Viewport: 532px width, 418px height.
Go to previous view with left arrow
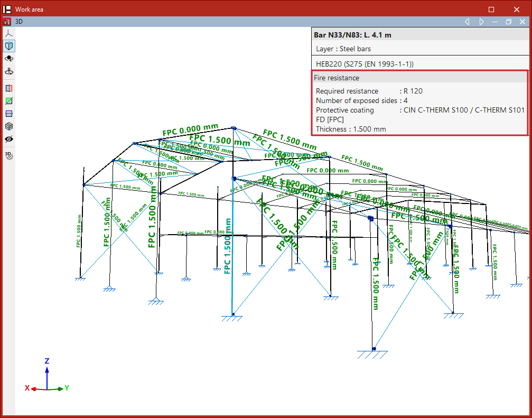pos(467,22)
